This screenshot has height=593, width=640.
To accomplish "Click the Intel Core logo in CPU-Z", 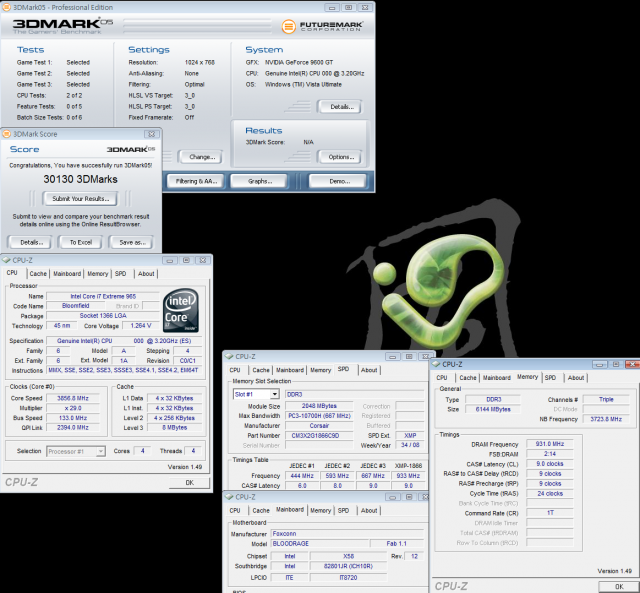I will (181, 310).
